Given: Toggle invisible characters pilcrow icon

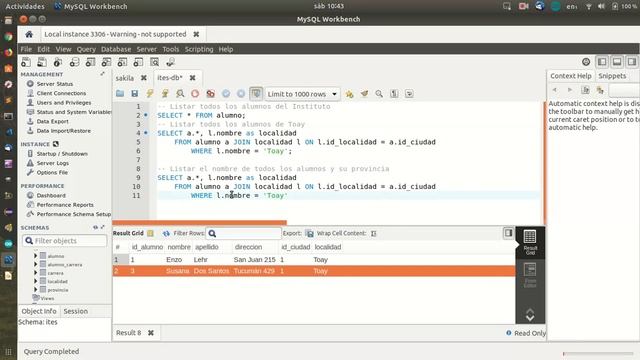Looking at the screenshot, I should pos(394,94).
